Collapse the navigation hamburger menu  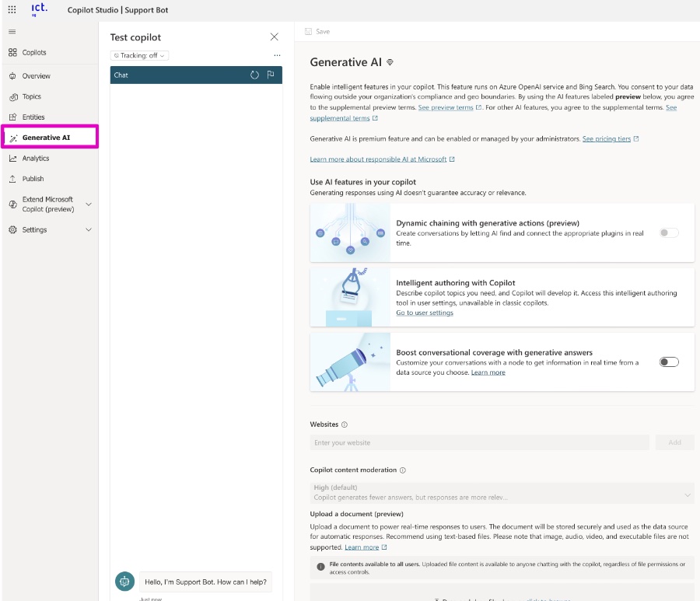point(12,32)
